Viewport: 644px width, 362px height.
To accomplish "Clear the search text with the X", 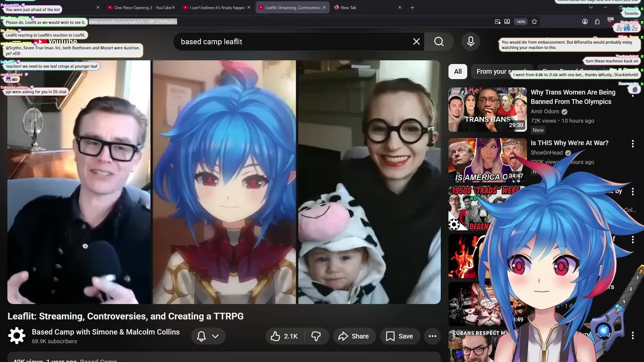I will coord(416,42).
